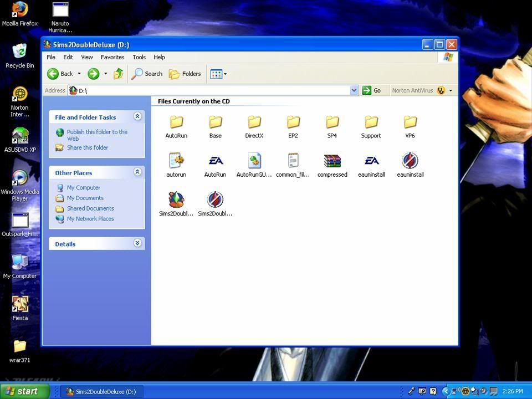
Task: Select the AutoRun file with EA logo
Action: (x=216, y=165)
